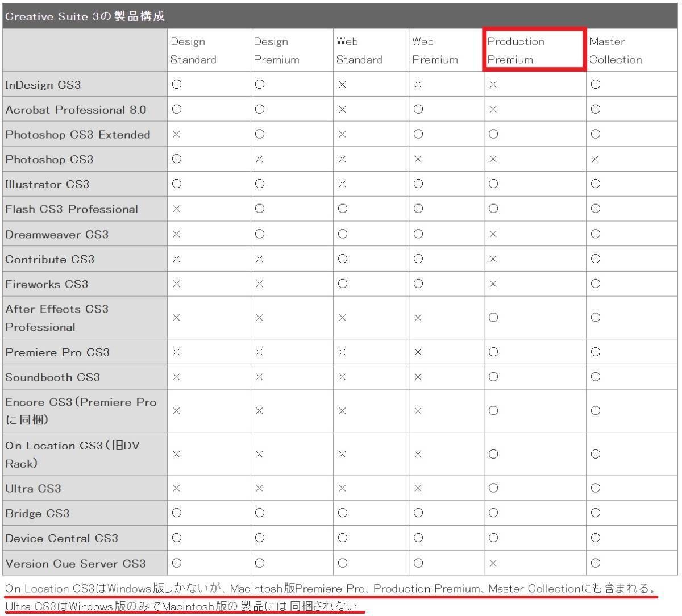682x616 pixels.
Task: Click On Location CS3 cross under Web Premium
Action: tap(418, 455)
